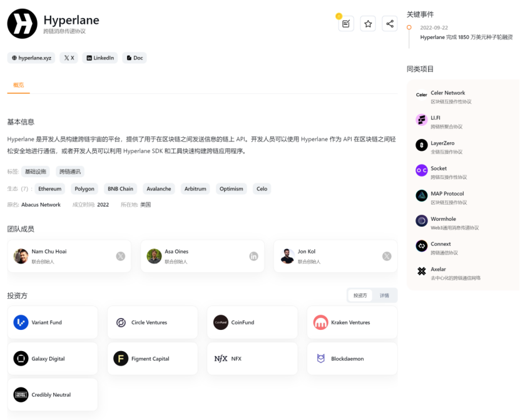Click the LI.FI logo icon

[x=422, y=120]
